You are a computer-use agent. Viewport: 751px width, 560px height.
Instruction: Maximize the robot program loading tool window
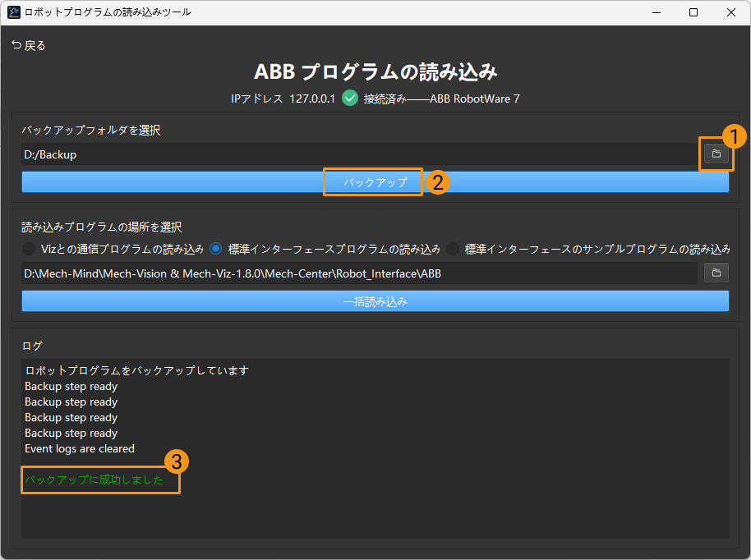[x=693, y=12]
